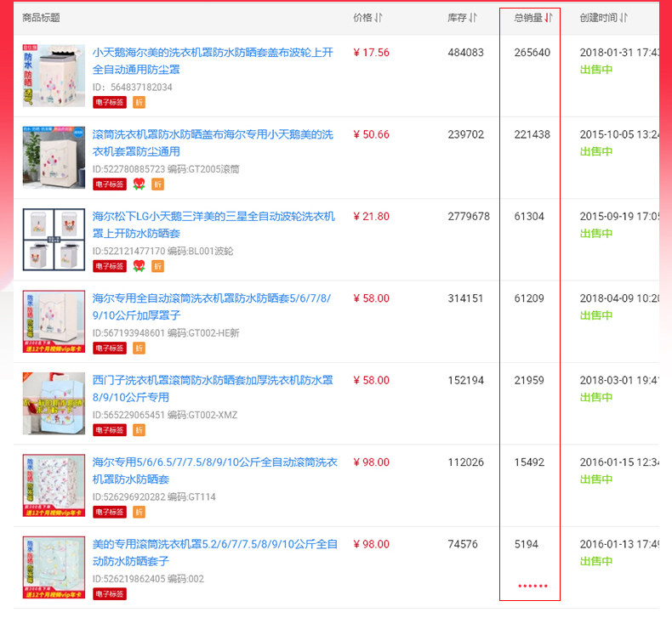Click 电子标签 badge for product GT114

110,512
